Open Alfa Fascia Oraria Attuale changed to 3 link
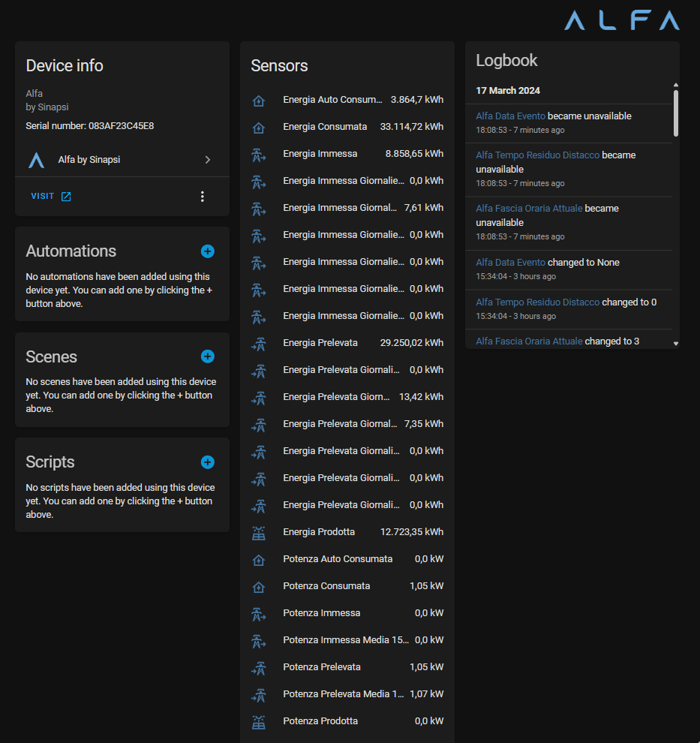 coord(529,341)
